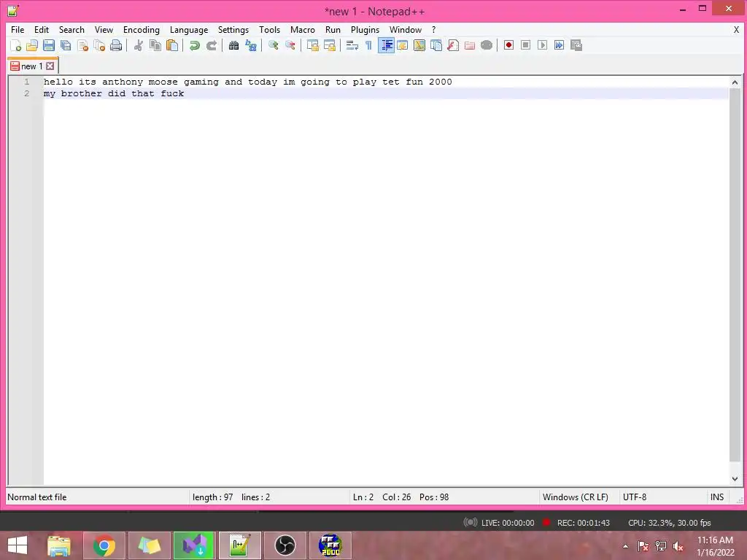This screenshot has width=747, height=560.
Task: Open the File menu
Action: [18, 29]
